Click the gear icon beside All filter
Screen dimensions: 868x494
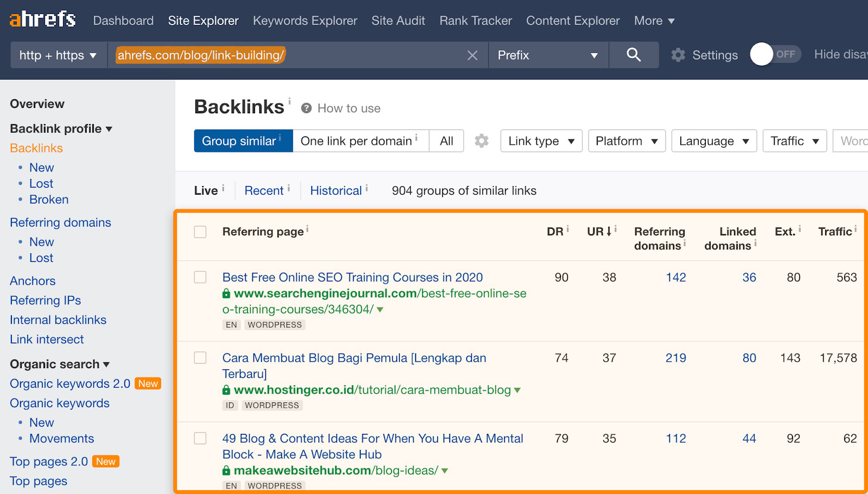coord(481,141)
